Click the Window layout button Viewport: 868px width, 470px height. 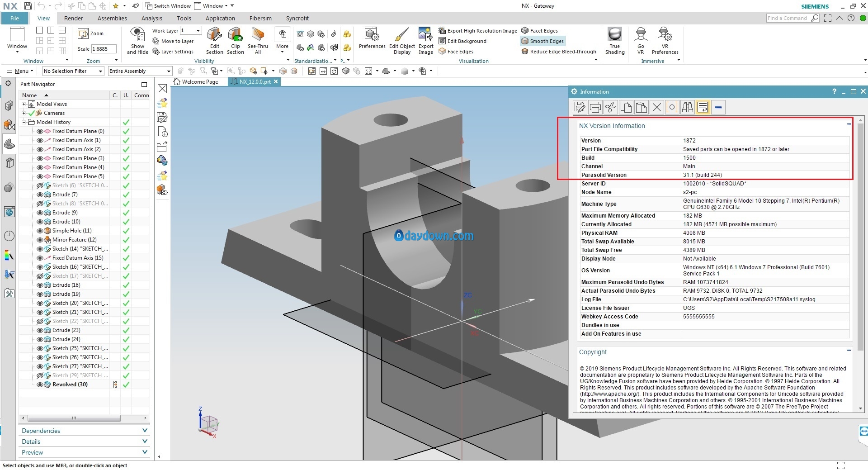[17, 39]
